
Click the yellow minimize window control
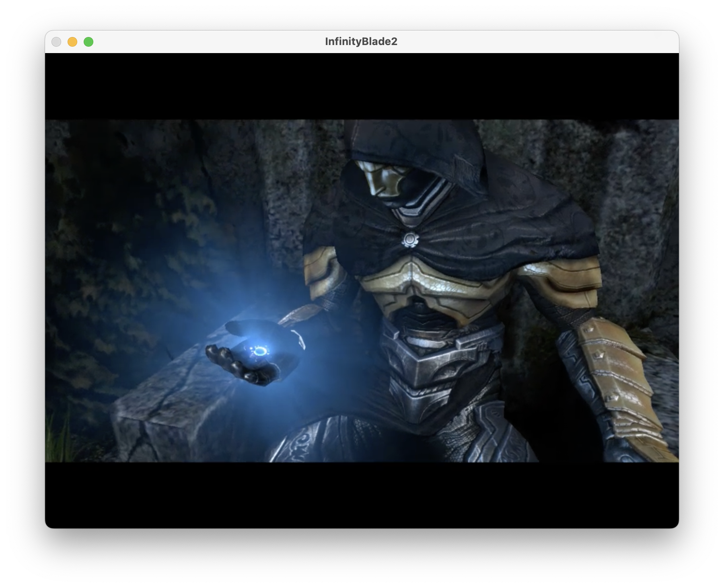point(72,41)
